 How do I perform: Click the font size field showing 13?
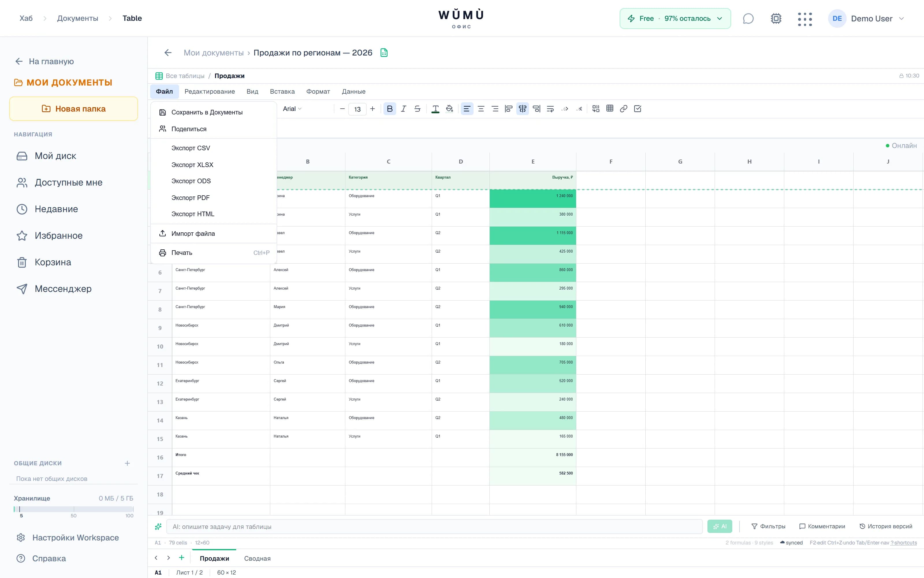(357, 109)
